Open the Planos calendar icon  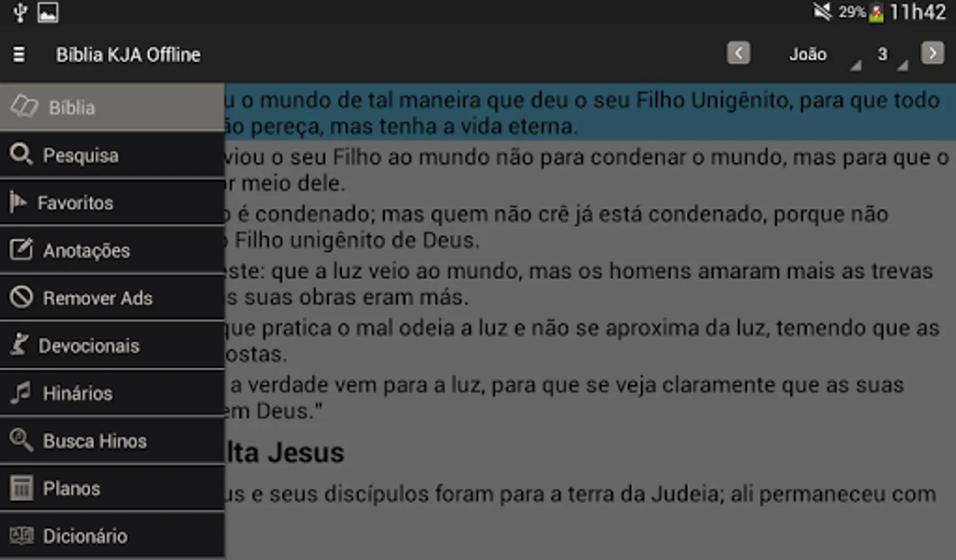(x=21, y=488)
